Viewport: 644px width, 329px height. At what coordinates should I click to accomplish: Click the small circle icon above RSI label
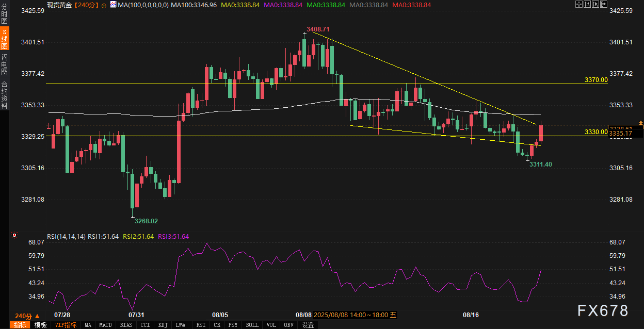[x=14, y=235]
